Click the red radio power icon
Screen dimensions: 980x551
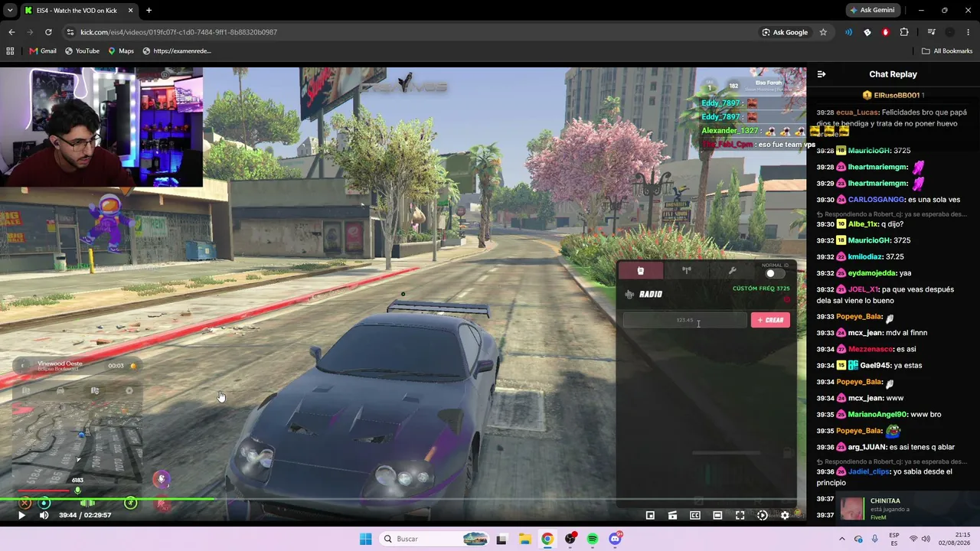[x=786, y=299]
